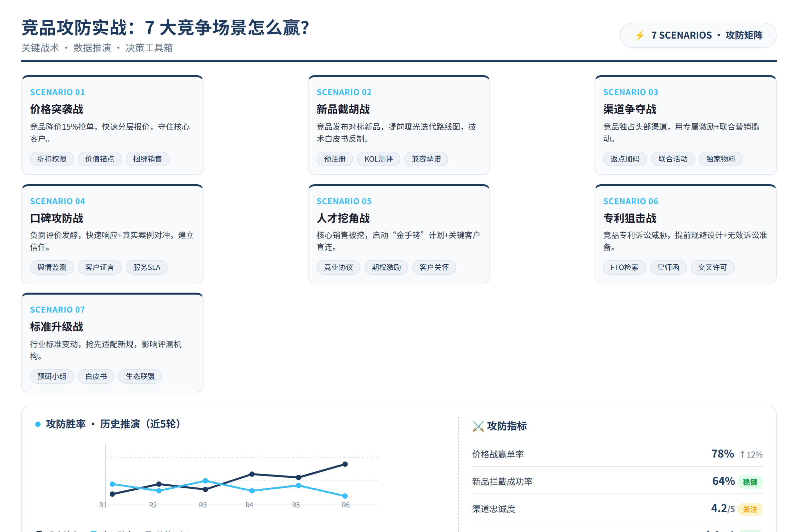798x532 pixels.
Task: Choose the 预注册 tag
Action: [335, 159]
